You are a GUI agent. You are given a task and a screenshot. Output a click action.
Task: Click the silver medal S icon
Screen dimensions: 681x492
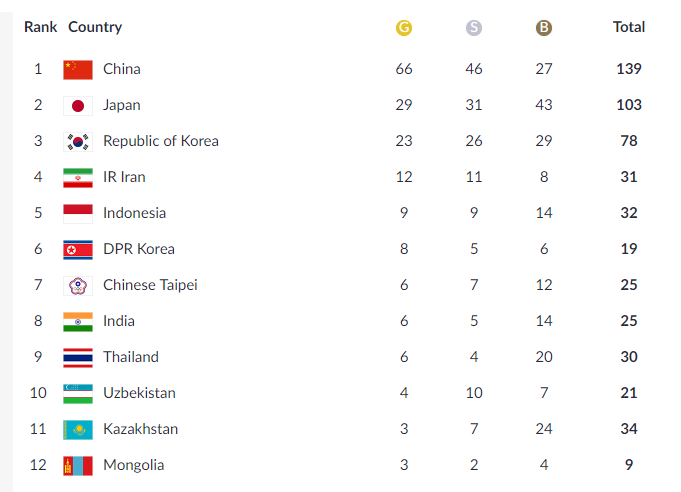473,28
